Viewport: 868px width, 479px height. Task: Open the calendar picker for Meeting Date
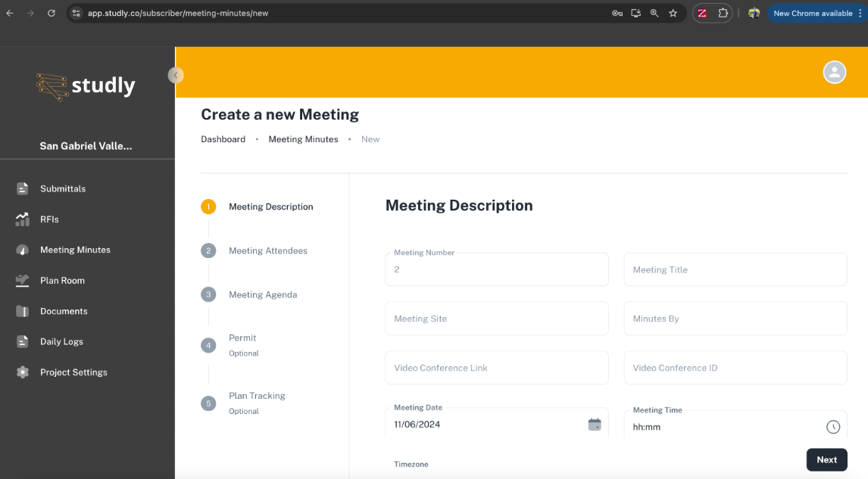pos(595,425)
